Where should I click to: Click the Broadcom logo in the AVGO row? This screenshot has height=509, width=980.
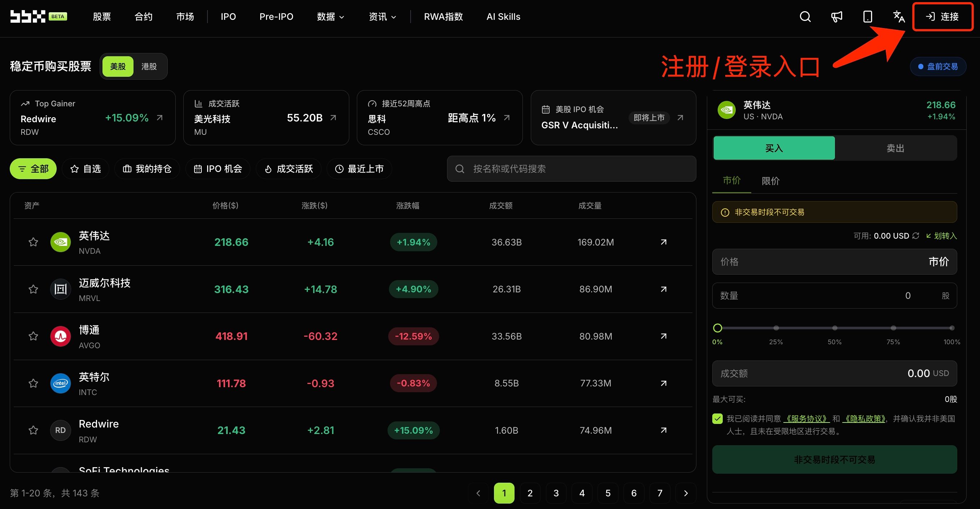tap(61, 336)
